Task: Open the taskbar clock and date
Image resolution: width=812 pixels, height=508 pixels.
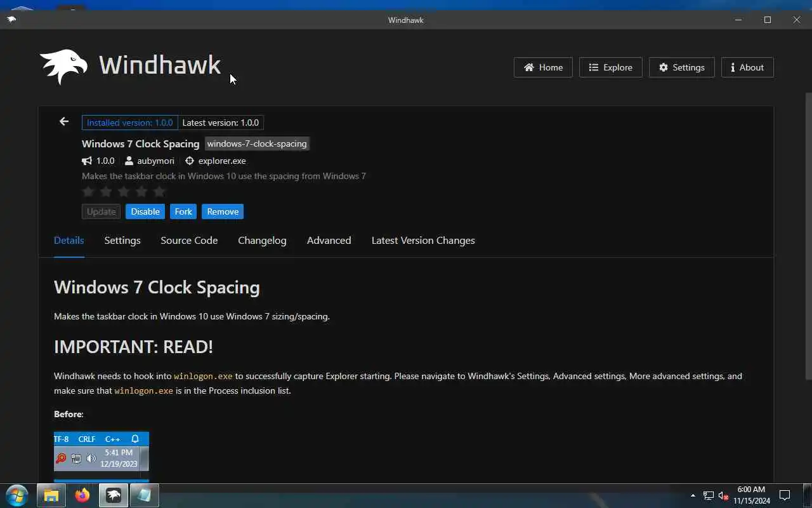Action: click(x=752, y=495)
